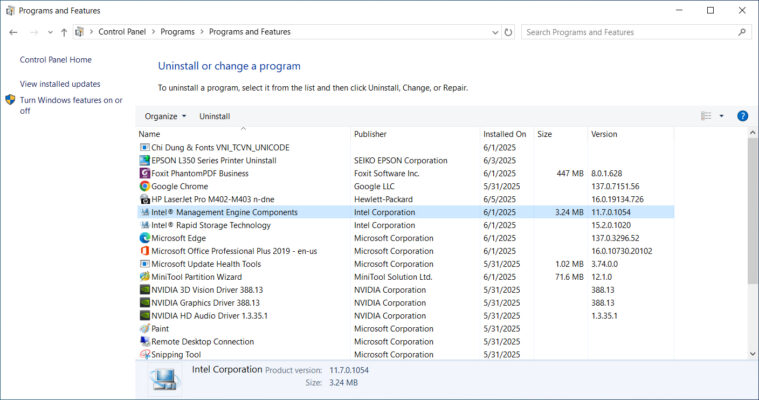Viewport: 759px width, 400px height.
Task: Open the View installed updates link
Action: click(x=60, y=84)
